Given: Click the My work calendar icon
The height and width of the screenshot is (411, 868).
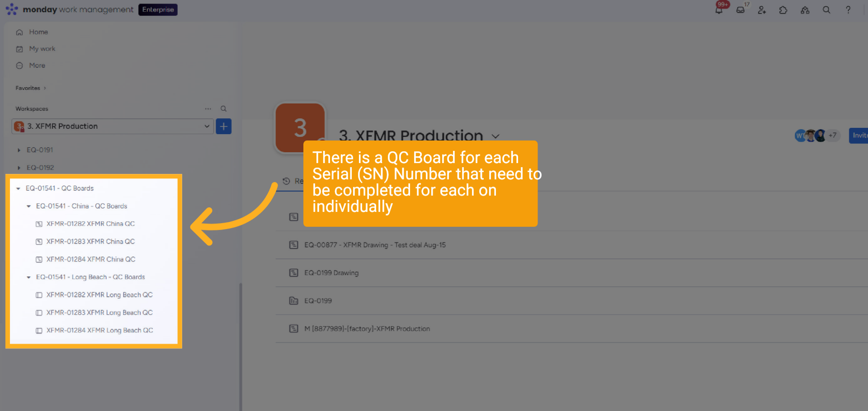Looking at the screenshot, I should click(x=19, y=49).
